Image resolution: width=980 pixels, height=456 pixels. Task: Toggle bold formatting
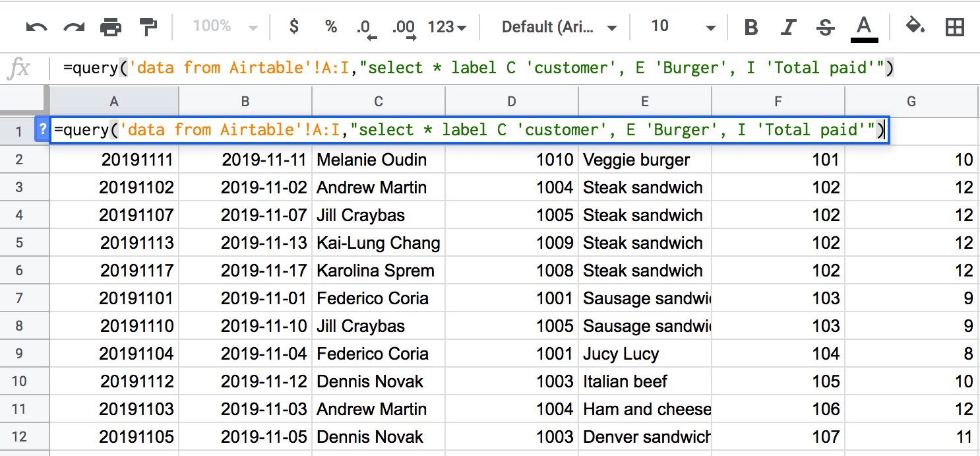750,27
